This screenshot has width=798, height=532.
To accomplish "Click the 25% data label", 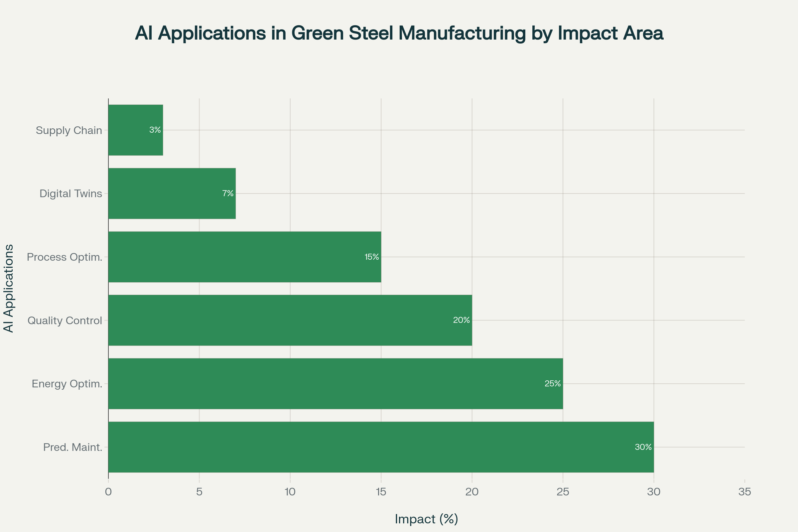I will coord(552,384).
